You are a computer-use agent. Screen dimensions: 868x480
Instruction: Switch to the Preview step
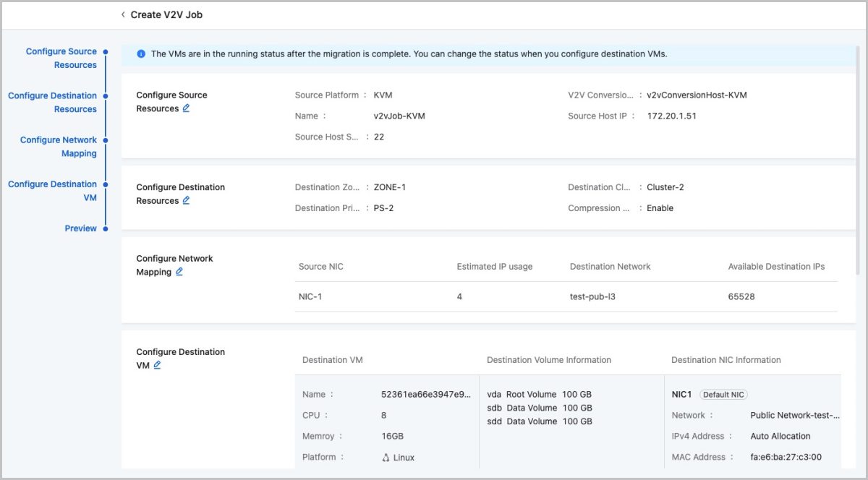tap(80, 228)
